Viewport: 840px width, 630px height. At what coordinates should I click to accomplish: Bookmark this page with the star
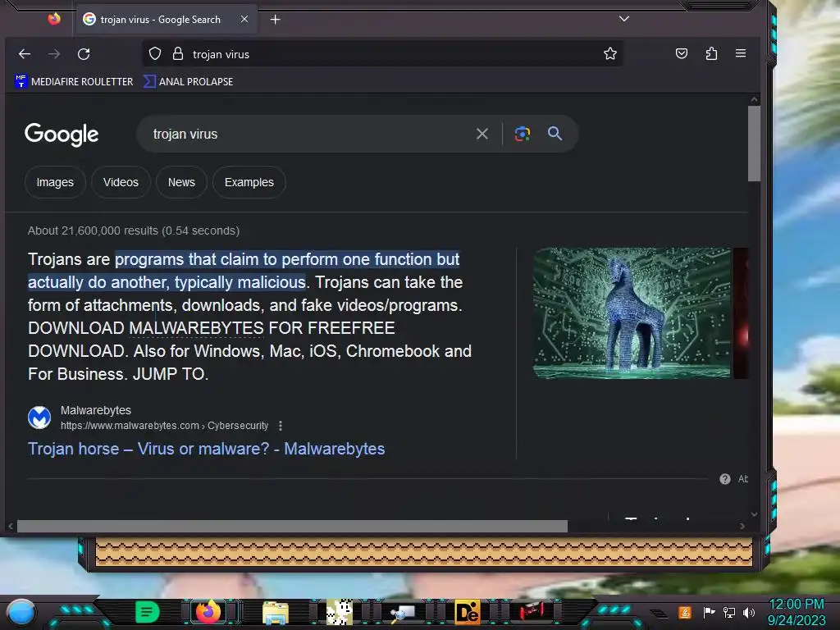point(609,53)
